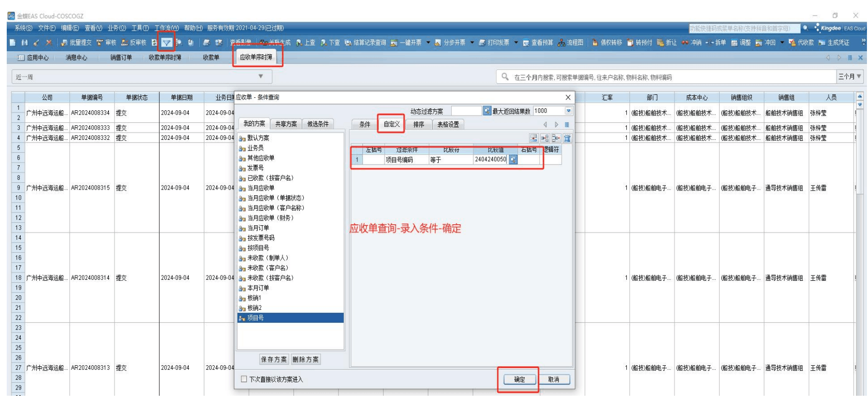Click the bill search input field
This screenshot has height=403, width=868.
point(669,77)
